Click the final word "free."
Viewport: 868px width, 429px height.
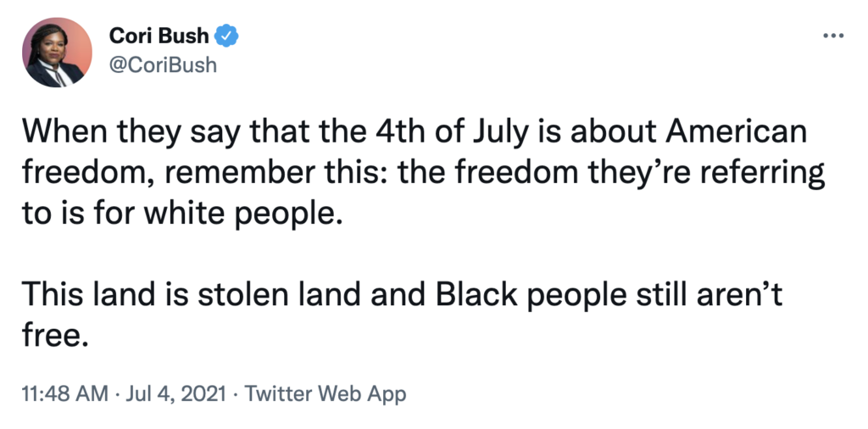point(55,335)
